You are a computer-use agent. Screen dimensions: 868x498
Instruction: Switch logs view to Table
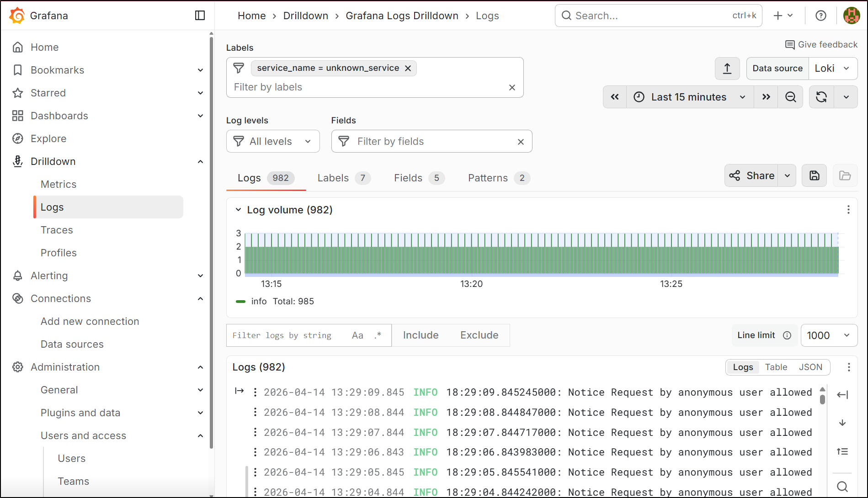(x=776, y=367)
